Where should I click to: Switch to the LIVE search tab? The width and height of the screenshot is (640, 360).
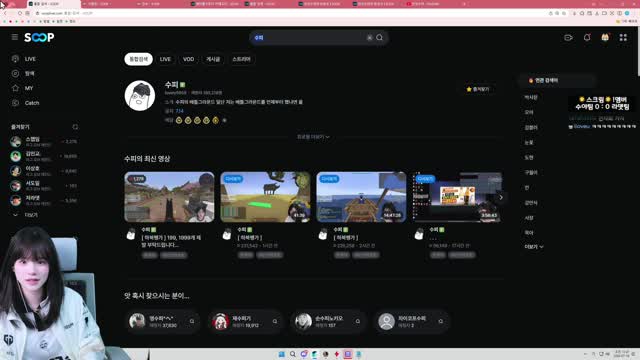coord(165,59)
